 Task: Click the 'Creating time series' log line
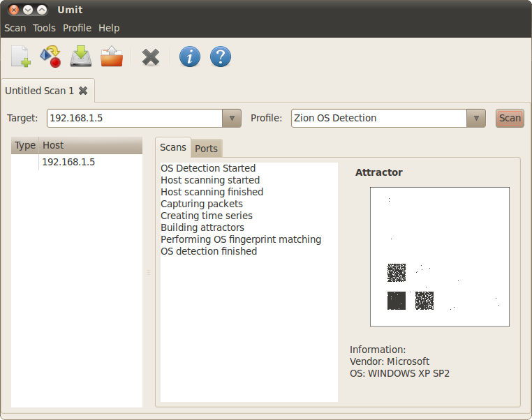click(x=206, y=216)
